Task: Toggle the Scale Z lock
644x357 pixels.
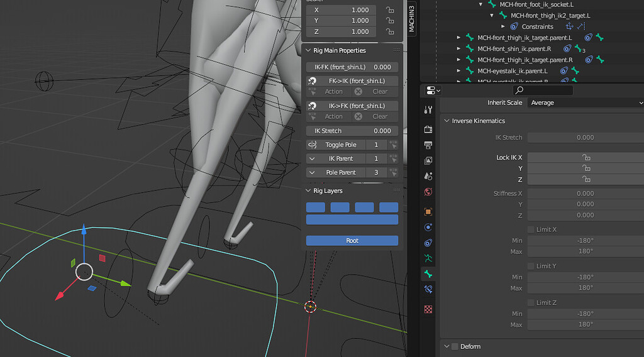Action: [x=390, y=31]
